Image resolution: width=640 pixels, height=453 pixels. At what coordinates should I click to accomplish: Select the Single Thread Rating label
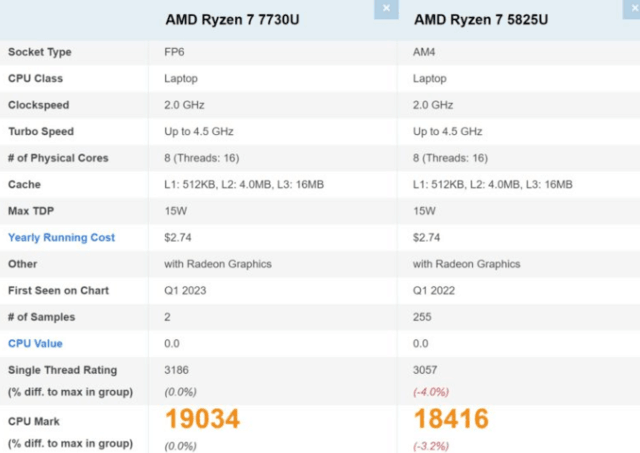click(x=62, y=370)
